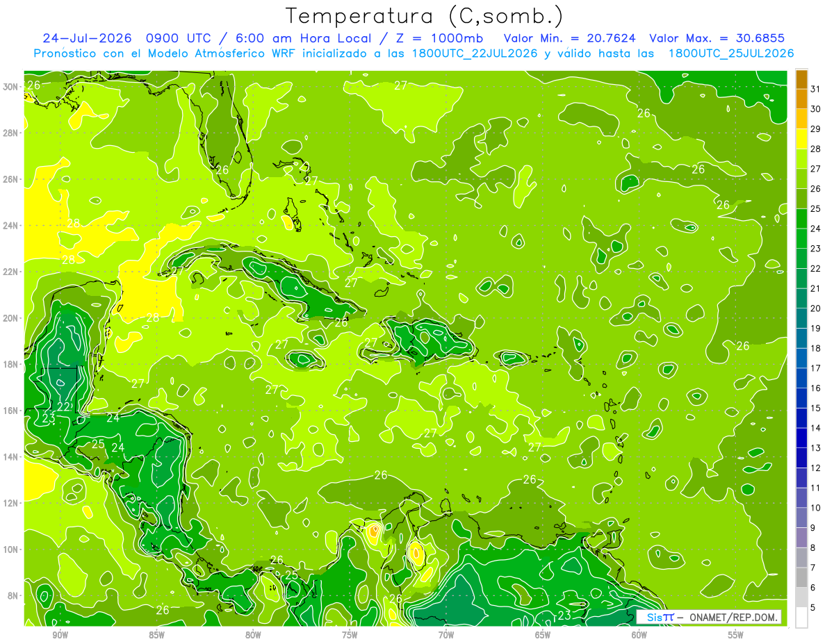Viewport: 834px width, 644px height.
Task: Click the 12N latitude axis label
Action: (10, 502)
